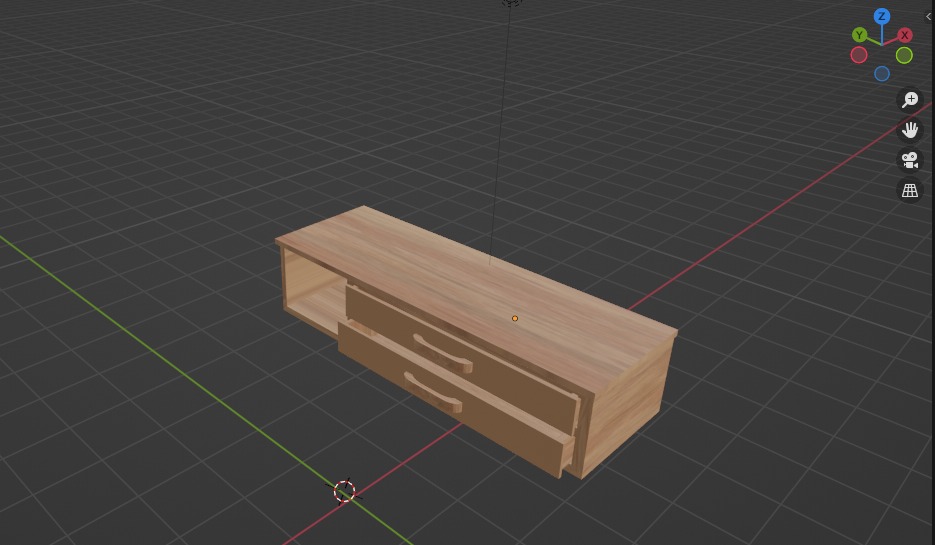Click the upper drawer handle
This screenshot has width=935, height=545.
[x=442, y=354]
